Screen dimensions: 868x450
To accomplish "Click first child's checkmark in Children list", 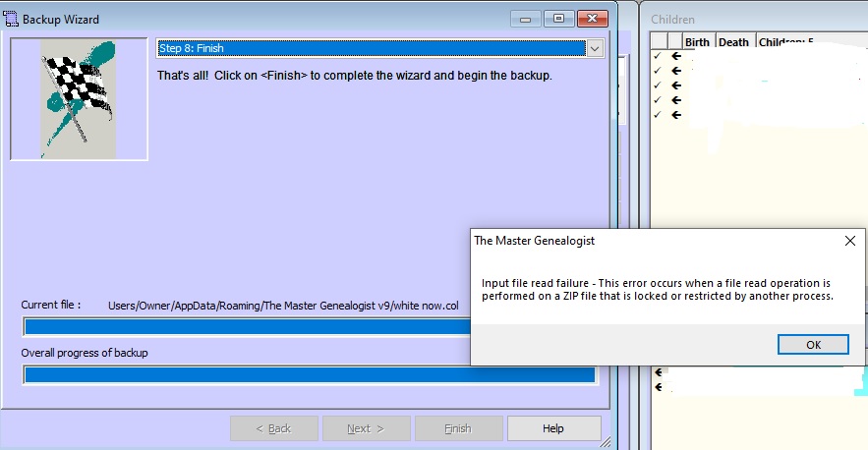I will pyautogui.click(x=657, y=56).
